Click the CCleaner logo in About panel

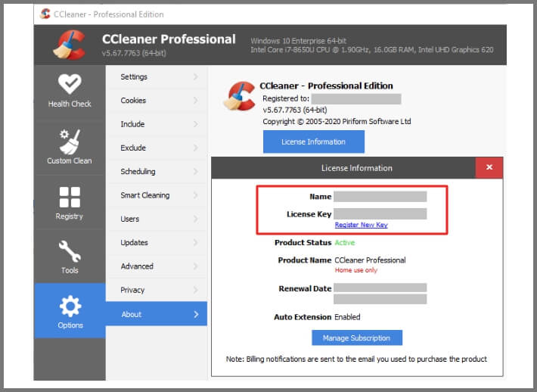(239, 95)
